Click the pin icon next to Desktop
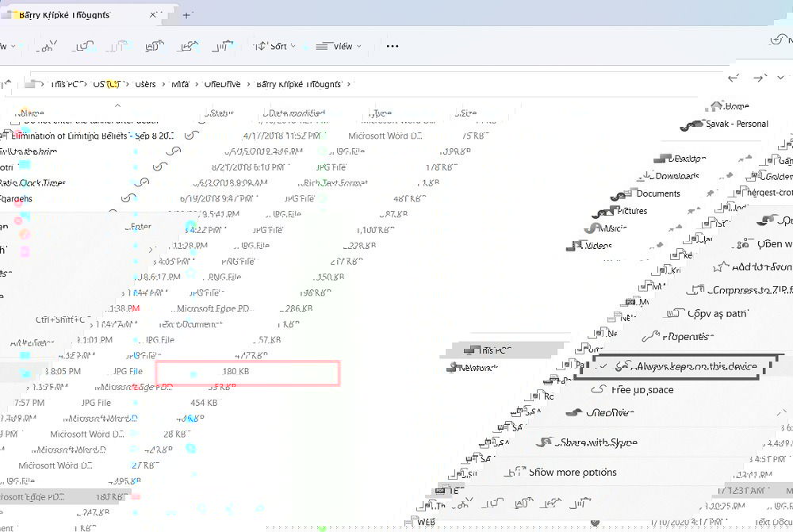793x532 pixels. click(x=745, y=159)
